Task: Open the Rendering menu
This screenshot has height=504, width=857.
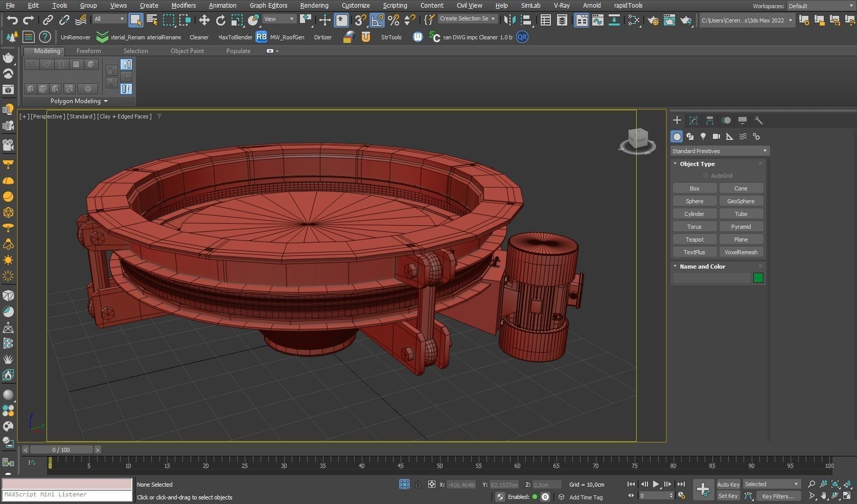Action: tap(314, 6)
